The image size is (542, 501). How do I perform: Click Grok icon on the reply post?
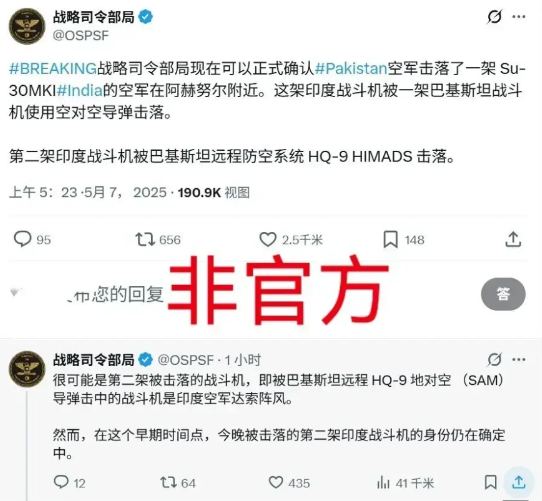click(x=495, y=360)
